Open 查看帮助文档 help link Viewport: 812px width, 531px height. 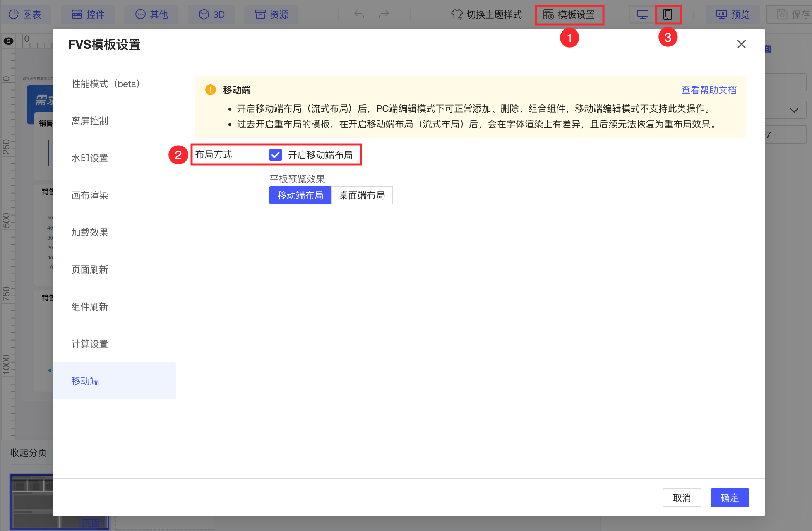[x=708, y=90]
